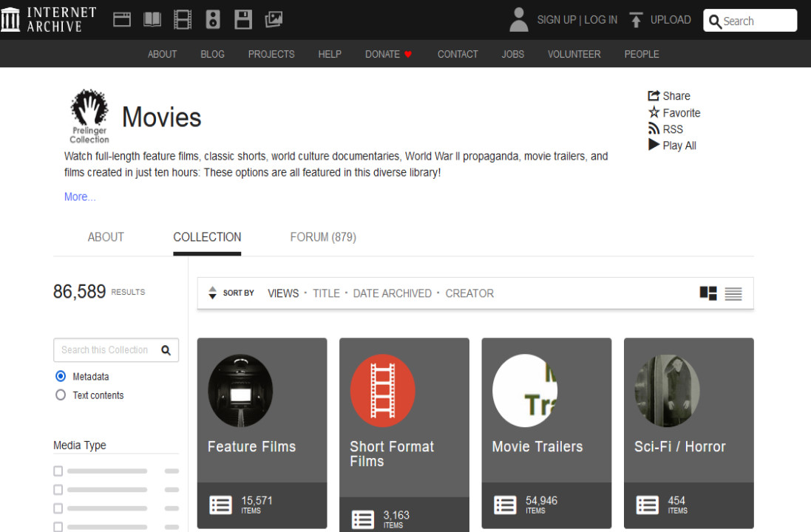
Task: Click the RSS feed icon
Action: coord(654,129)
